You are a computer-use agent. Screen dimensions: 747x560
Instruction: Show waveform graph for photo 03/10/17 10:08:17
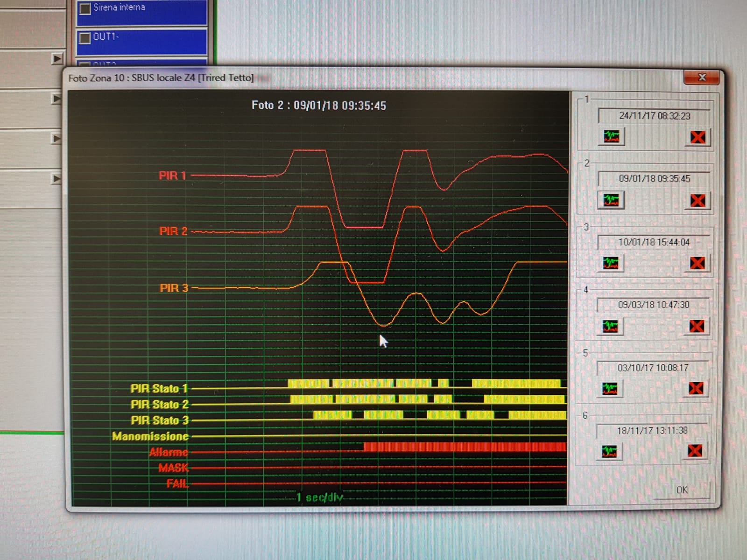click(x=609, y=388)
